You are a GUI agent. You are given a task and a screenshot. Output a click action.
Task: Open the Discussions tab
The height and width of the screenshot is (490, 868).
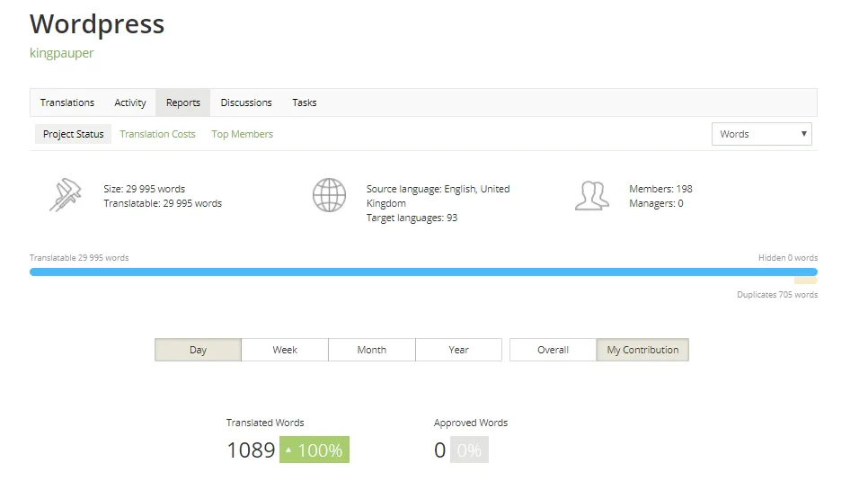tap(246, 102)
